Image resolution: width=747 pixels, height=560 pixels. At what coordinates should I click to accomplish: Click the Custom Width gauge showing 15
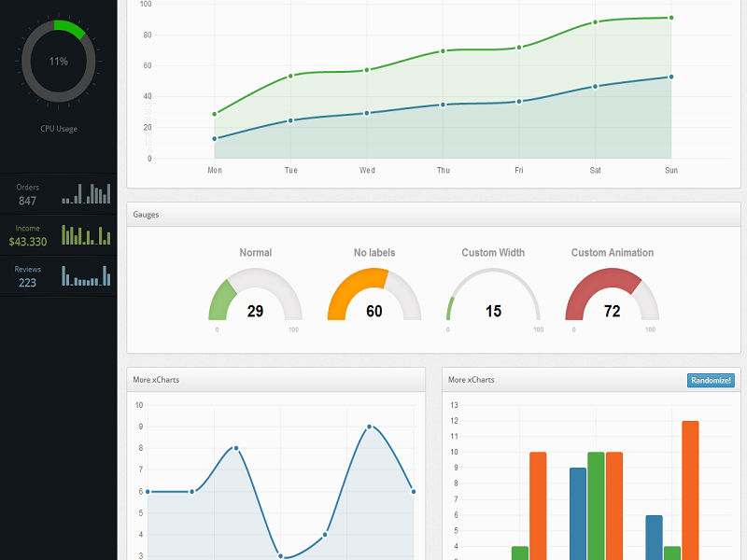tap(493, 297)
